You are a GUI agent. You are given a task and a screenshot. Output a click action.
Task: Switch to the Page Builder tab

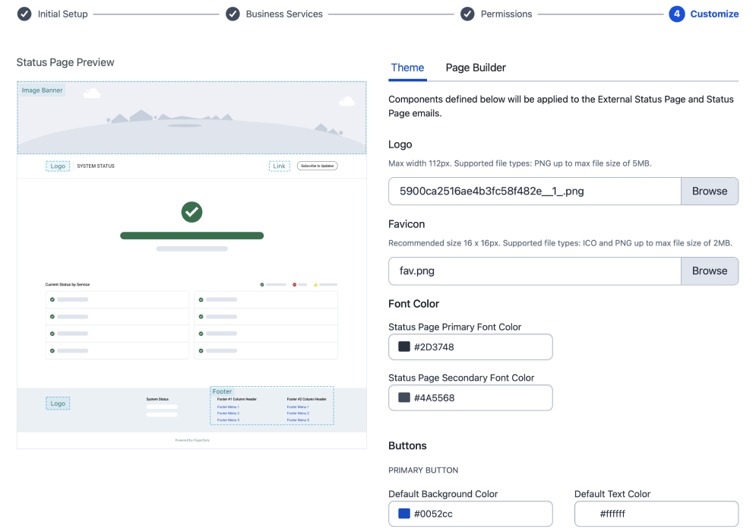pos(475,68)
